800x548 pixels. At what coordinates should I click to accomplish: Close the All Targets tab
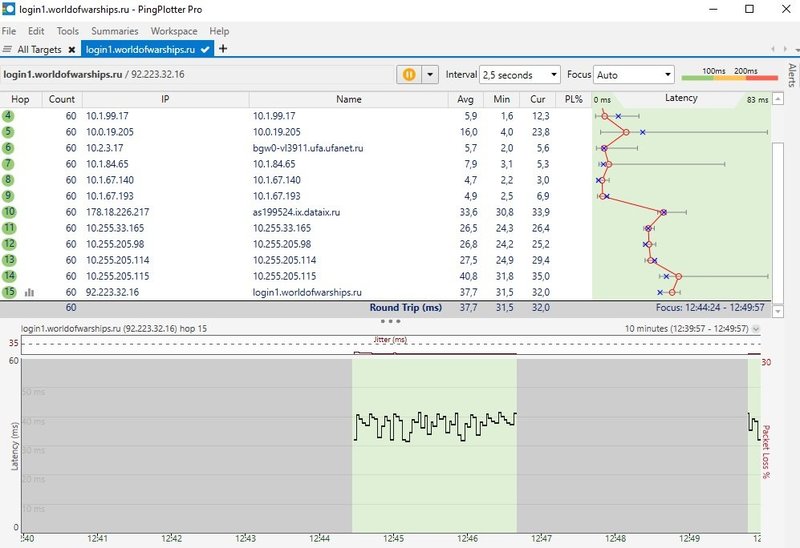pos(72,49)
